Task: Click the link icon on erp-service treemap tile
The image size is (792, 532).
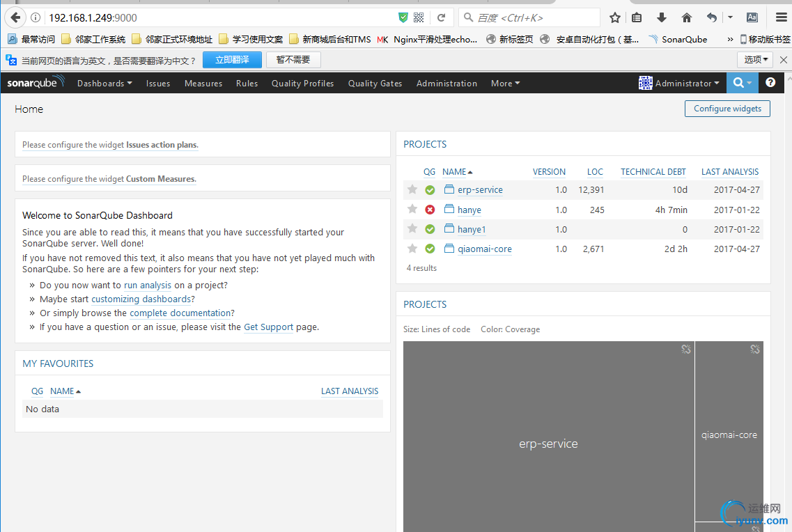Action: coord(686,349)
